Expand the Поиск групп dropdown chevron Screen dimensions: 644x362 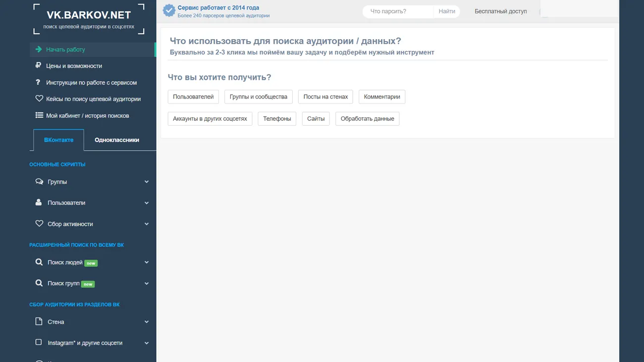[x=147, y=283]
